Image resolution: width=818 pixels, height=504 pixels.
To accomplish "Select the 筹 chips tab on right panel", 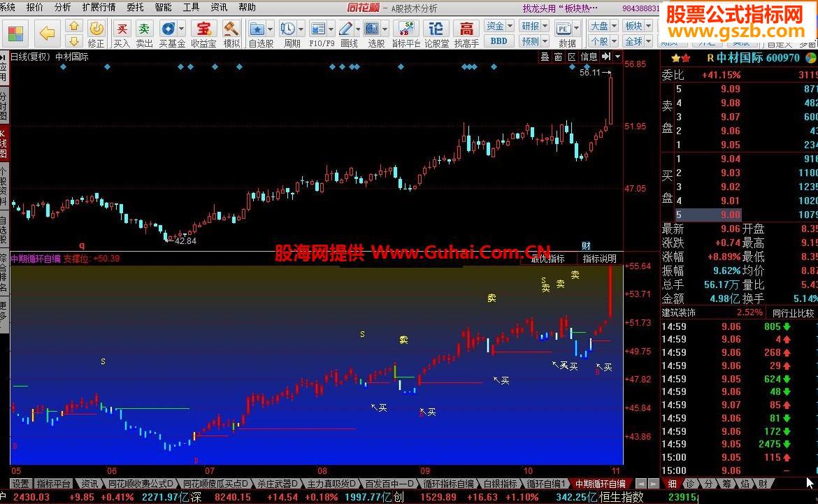I will (726, 484).
